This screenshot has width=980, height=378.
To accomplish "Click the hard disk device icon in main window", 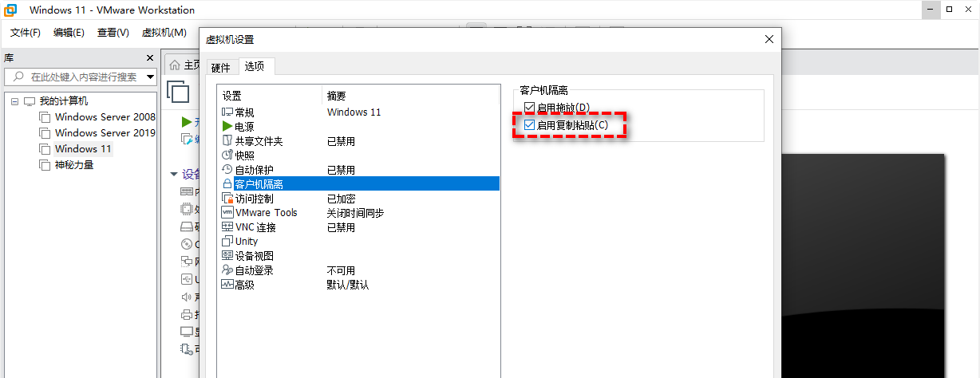I will coord(188,226).
